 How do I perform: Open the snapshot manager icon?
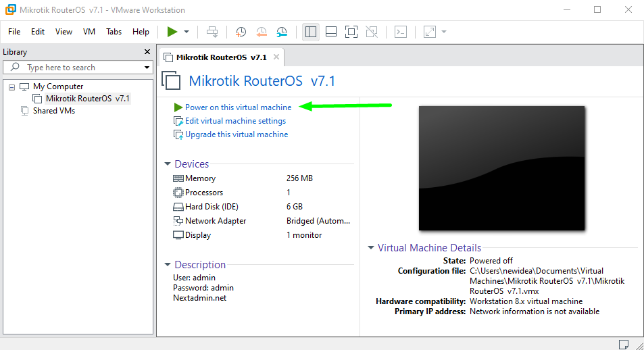[x=282, y=32]
